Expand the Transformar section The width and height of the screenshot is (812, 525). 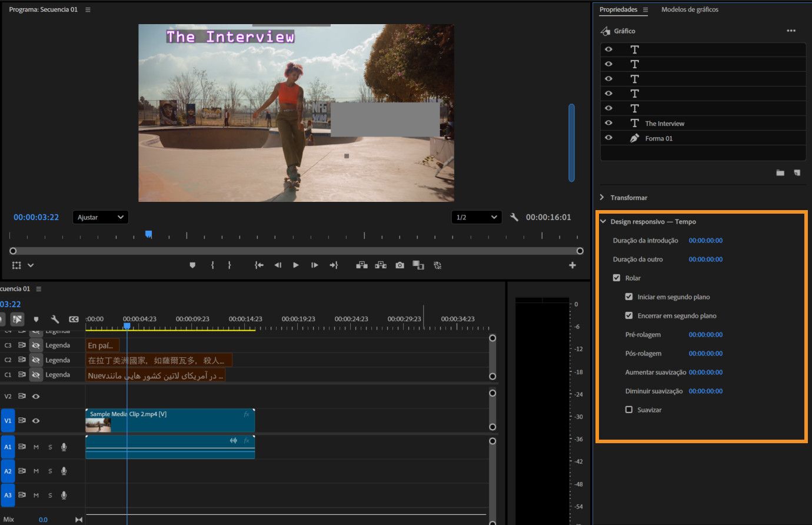point(603,197)
